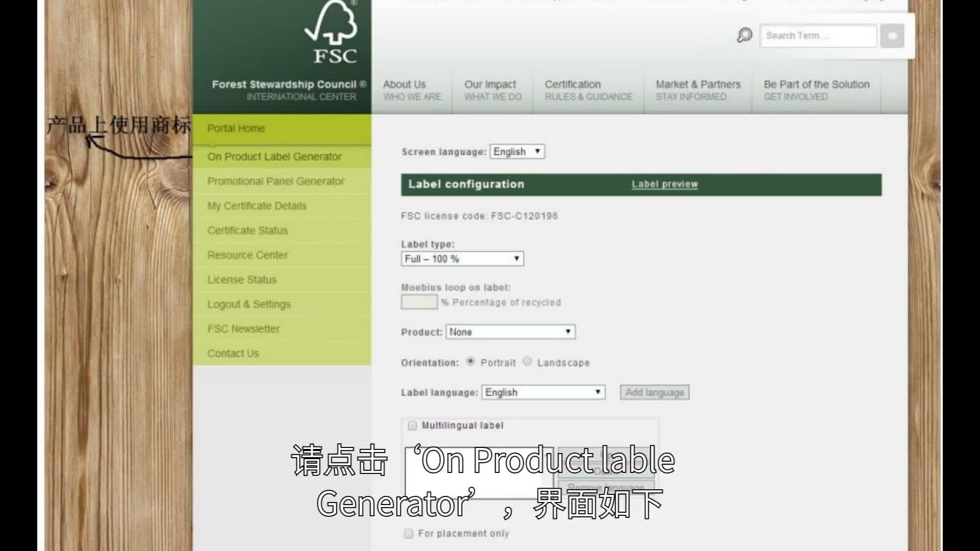Switch orientation to Landscape

point(527,361)
